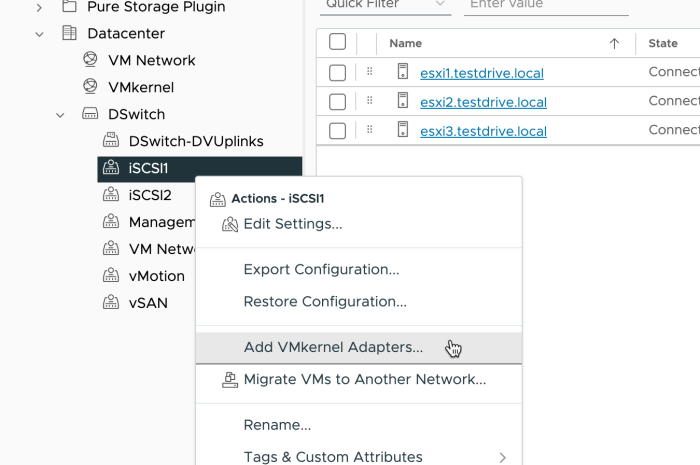Viewport: 700px width, 465px height.
Task: Click the DSwitch distributed switch icon
Action: point(90,114)
